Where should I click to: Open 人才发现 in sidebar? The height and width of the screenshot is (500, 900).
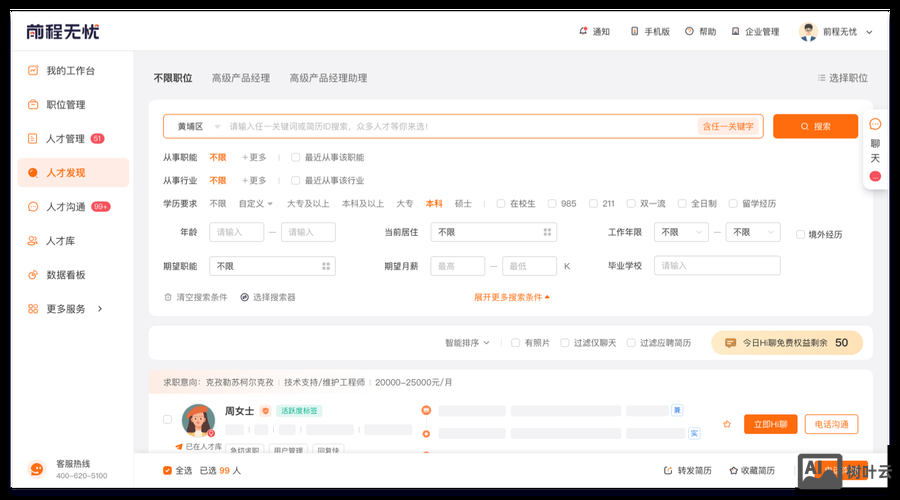pyautogui.click(x=73, y=172)
